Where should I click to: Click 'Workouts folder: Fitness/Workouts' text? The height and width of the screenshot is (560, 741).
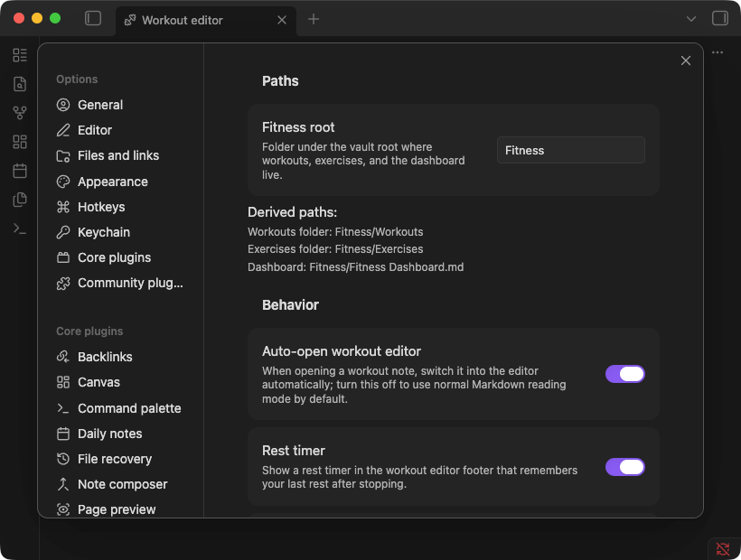click(x=335, y=232)
